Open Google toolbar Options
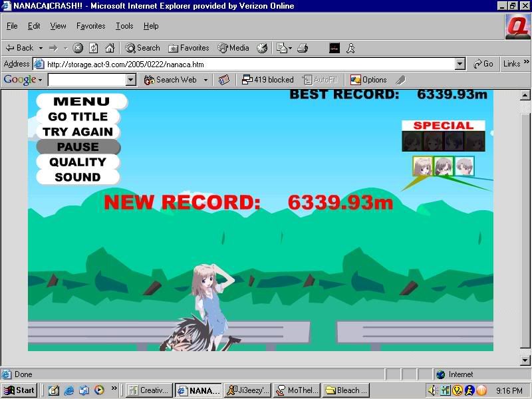 (x=368, y=80)
